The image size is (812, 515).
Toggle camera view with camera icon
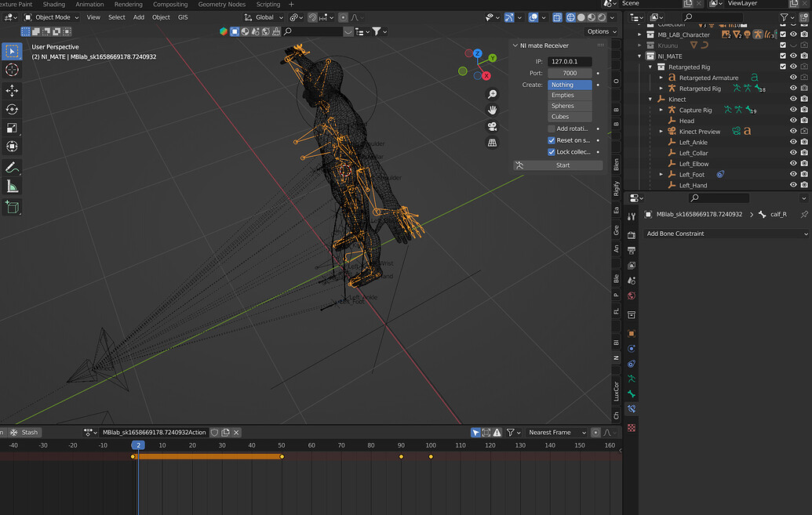(x=492, y=126)
